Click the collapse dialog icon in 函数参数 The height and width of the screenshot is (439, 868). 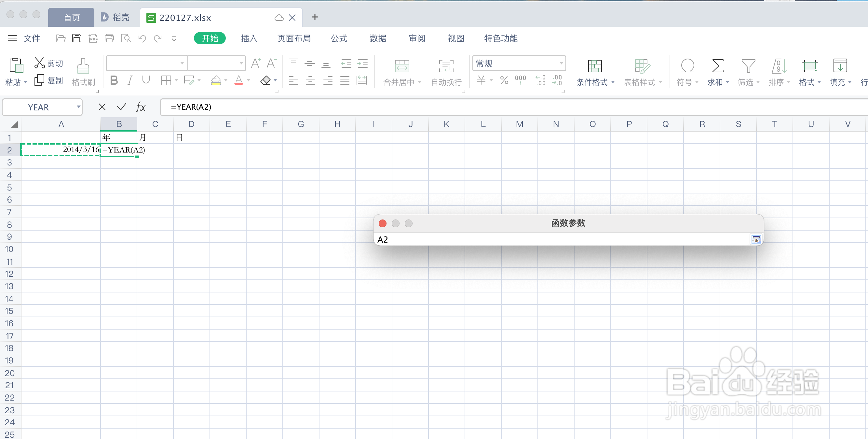pos(756,239)
